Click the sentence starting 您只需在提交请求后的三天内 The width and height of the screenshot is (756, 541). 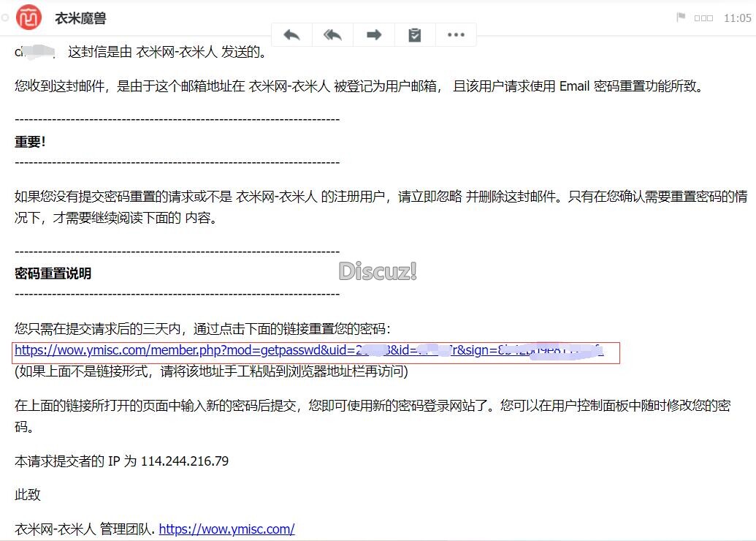coord(202,329)
